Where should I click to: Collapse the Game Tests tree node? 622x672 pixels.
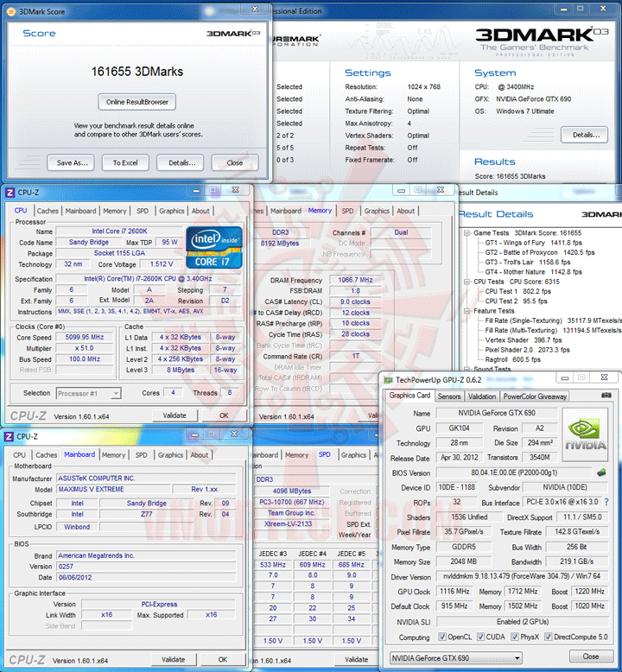pos(466,233)
